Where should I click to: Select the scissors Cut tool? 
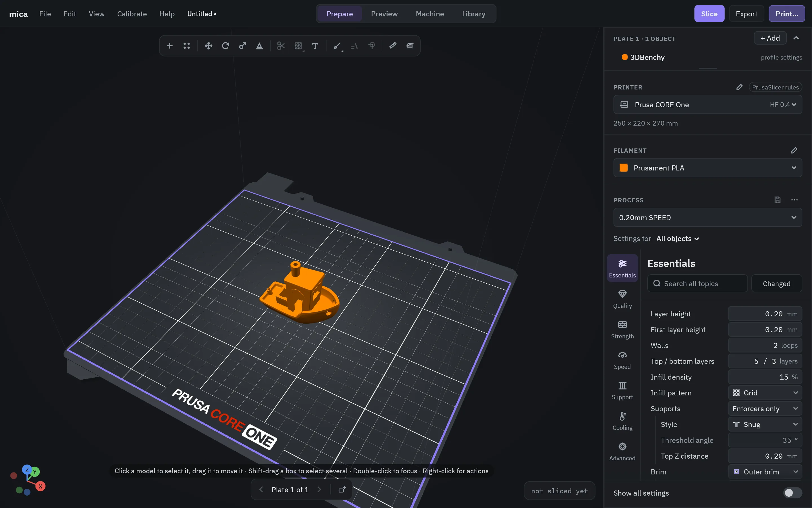pos(281,46)
